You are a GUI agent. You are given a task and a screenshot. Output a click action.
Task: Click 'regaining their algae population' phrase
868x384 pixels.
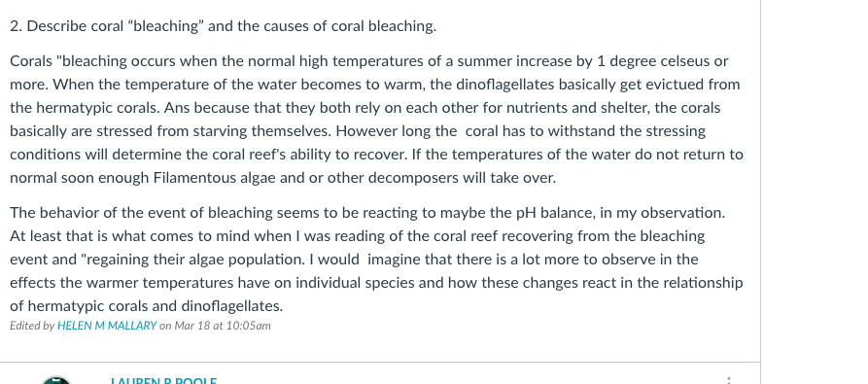pos(194,260)
